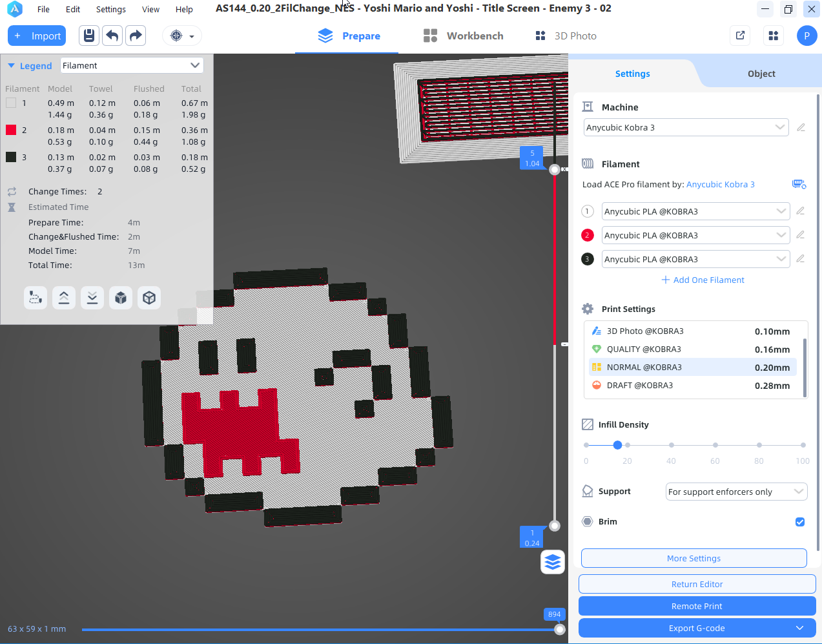Click the bottom handle of layer slider
This screenshot has height=644, width=822.
click(555, 525)
